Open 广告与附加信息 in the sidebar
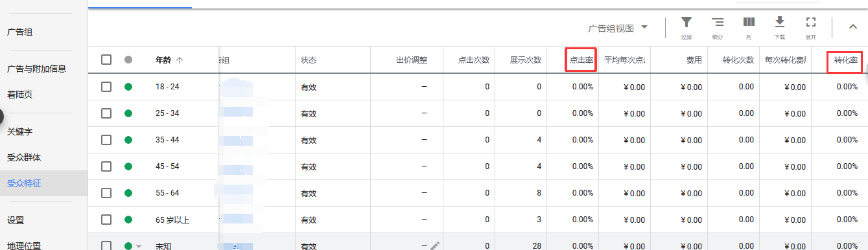Image resolution: width=868 pixels, height=250 pixels. point(36,69)
